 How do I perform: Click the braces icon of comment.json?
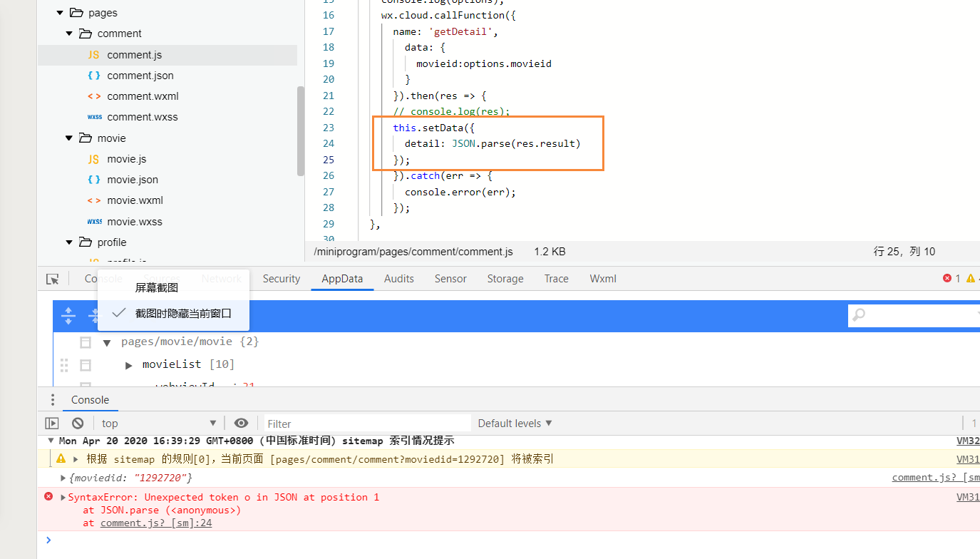94,76
